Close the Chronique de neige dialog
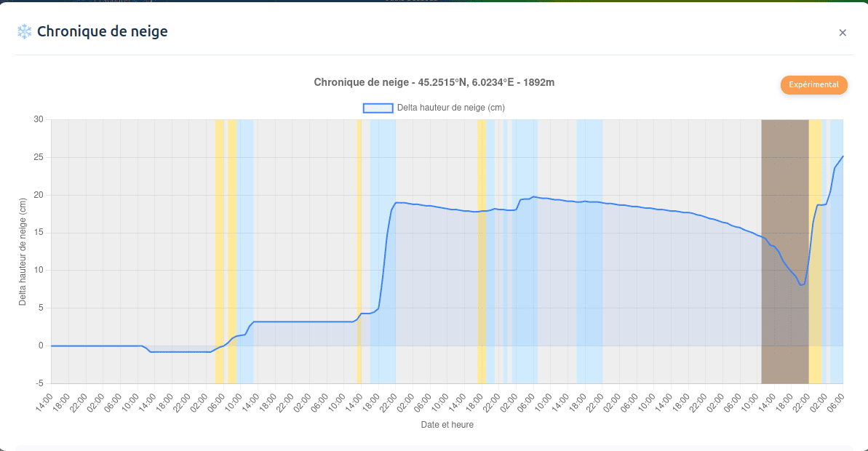Image resolution: width=868 pixels, height=451 pixels. [843, 33]
